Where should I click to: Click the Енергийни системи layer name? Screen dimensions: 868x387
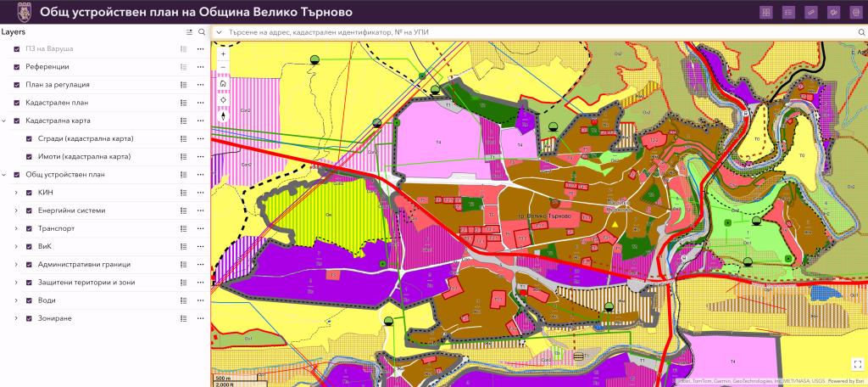click(71, 210)
